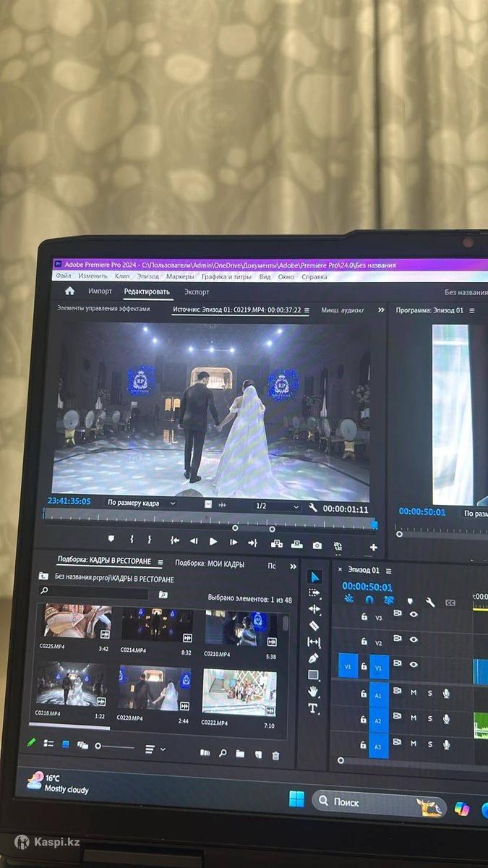The width and height of the screenshot is (488, 868).
Task: Toggle linked selection in timeline
Action: pyautogui.click(x=389, y=600)
